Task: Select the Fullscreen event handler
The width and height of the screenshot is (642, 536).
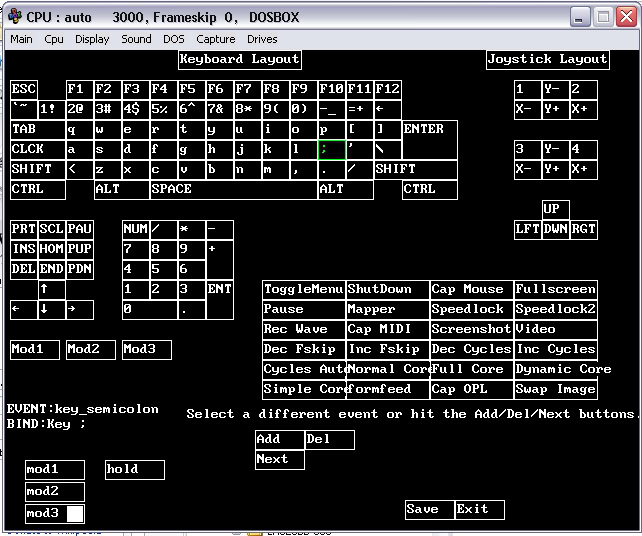Action: [556, 289]
